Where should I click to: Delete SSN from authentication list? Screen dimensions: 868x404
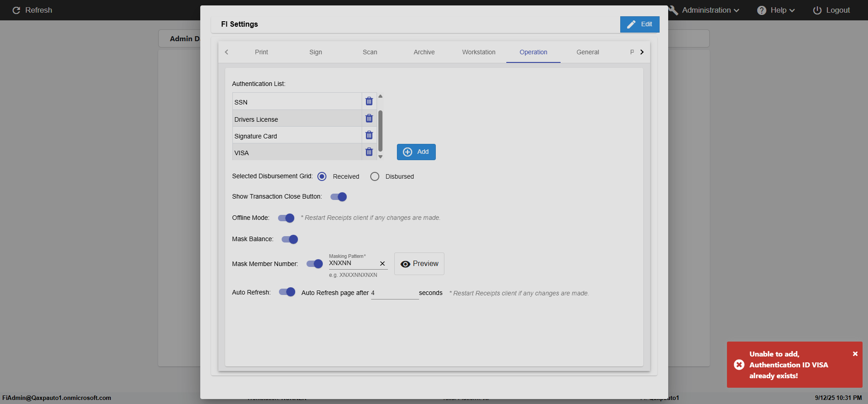click(369, 101)
